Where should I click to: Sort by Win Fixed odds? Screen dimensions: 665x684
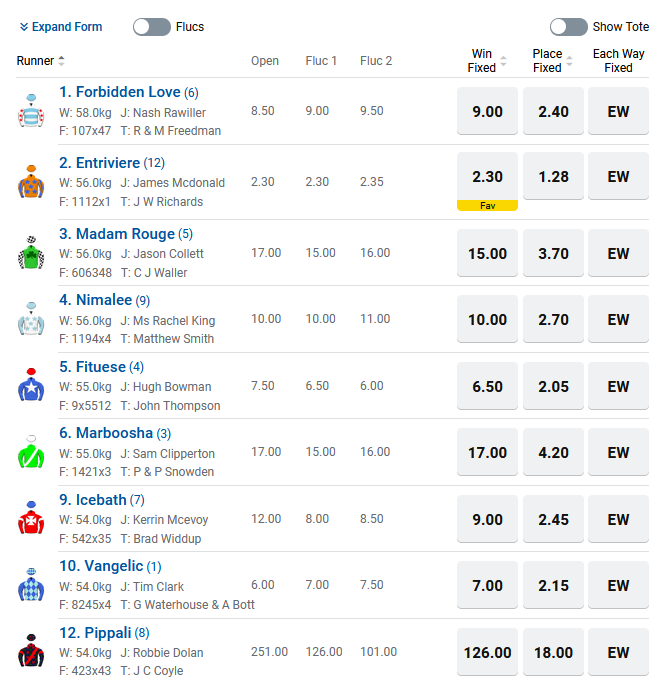tap(503, 61)
